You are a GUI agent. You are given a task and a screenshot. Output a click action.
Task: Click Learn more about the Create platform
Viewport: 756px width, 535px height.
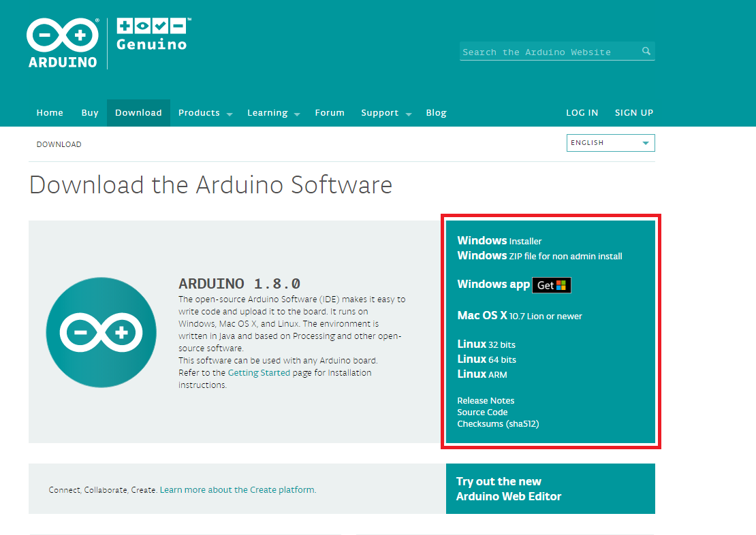click(x=238, y=489)
